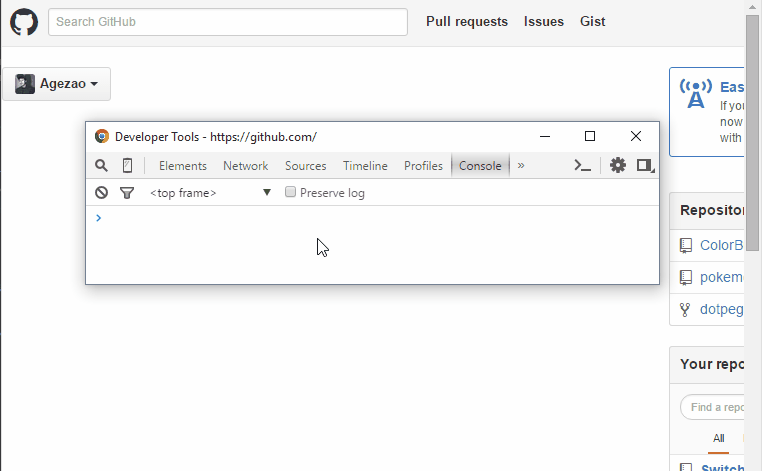762x471 pixels.
Task: Open the top frame context dropdown
Action: click(x=210, y=193)
